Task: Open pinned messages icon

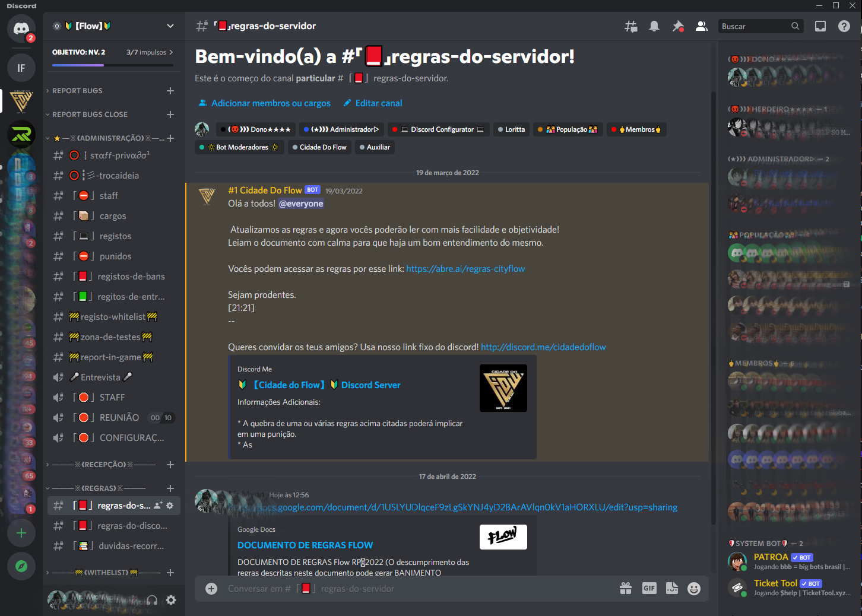Action: [x=678, y=26]
